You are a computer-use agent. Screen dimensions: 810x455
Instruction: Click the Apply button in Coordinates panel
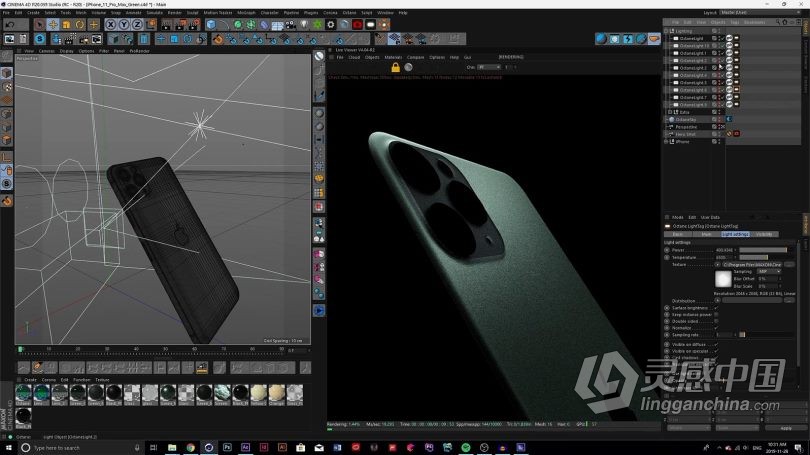(x=786, y=428)
